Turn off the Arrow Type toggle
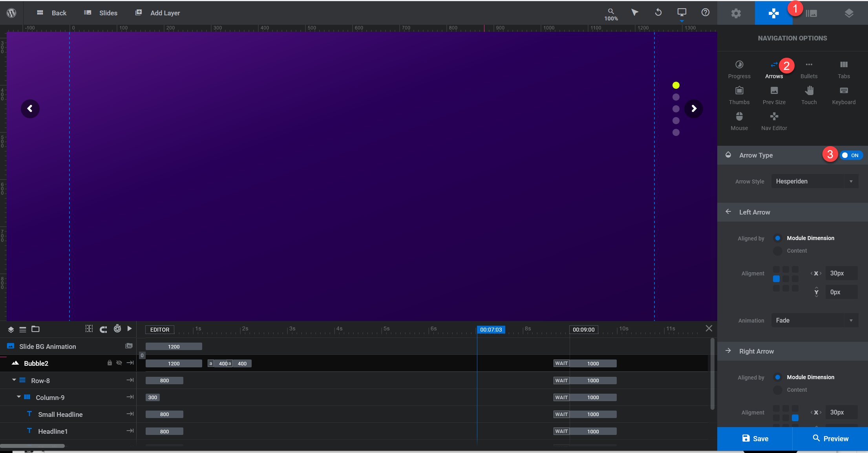 click(x=850, y=155)
